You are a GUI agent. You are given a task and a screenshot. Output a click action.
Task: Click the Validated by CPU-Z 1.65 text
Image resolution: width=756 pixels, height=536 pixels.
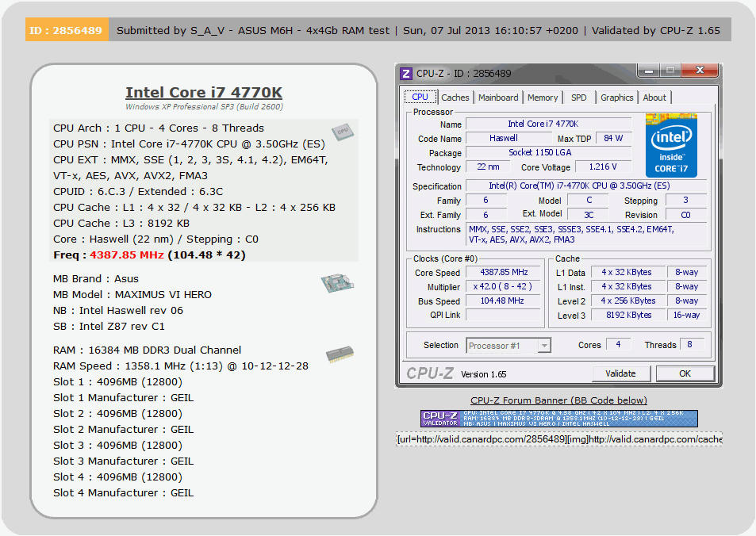[x=656, y=30]
